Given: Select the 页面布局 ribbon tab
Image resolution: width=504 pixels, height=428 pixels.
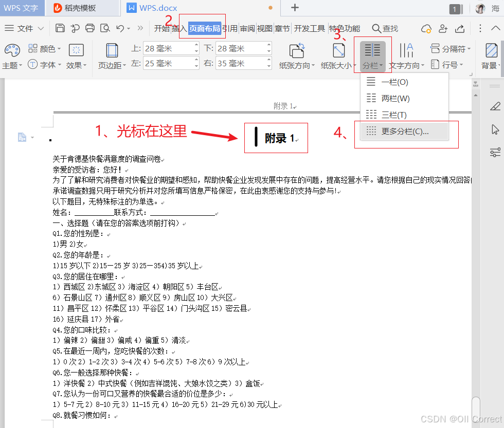Looking at the screenshot, I should tap(205, 29).
